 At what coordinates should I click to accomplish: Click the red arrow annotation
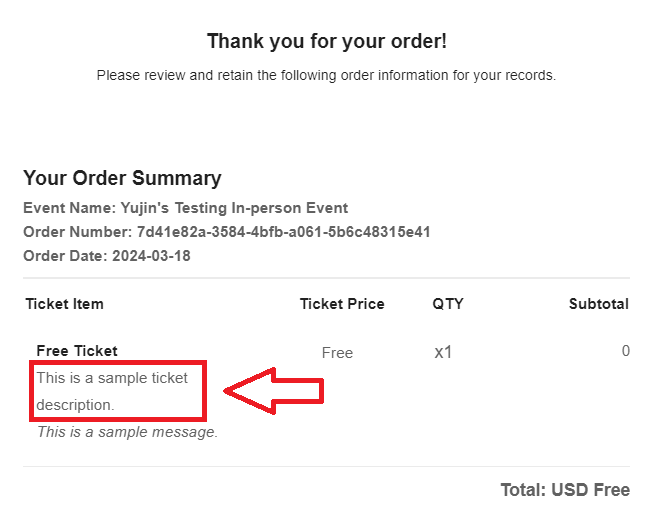point(274,391)
